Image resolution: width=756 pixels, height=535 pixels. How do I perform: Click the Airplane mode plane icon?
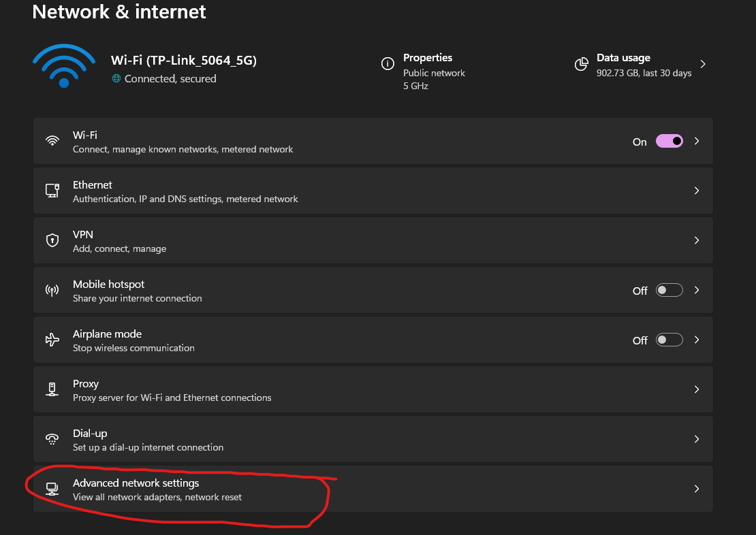click(x=52, y=340)
